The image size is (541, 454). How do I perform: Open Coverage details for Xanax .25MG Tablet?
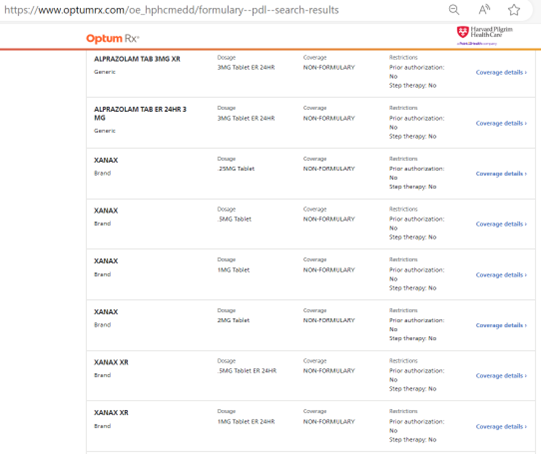[x=501, y=174]
